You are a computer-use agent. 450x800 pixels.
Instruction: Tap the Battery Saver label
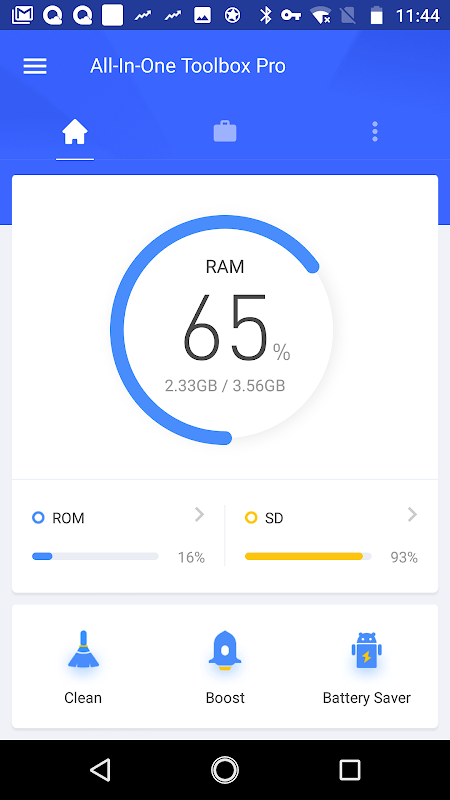pyautogui.click(x=366, y=697)
